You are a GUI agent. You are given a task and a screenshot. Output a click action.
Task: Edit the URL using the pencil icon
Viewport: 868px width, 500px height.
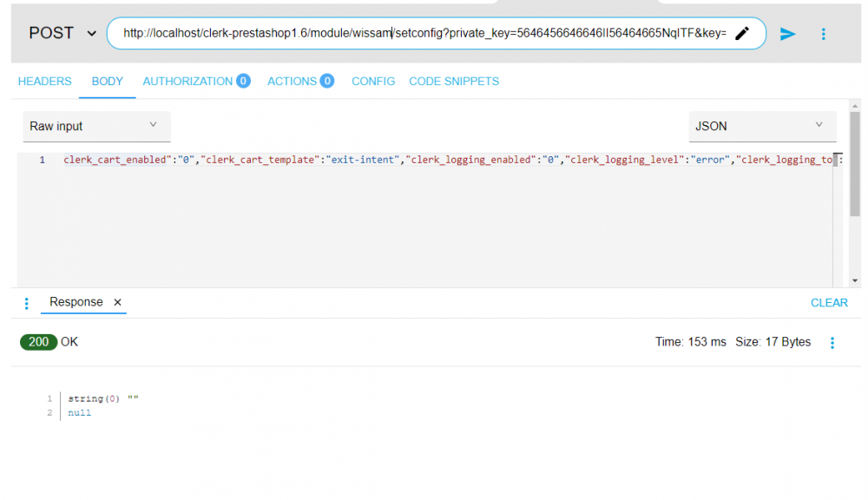pyautogui.click(x=742, y=33)
